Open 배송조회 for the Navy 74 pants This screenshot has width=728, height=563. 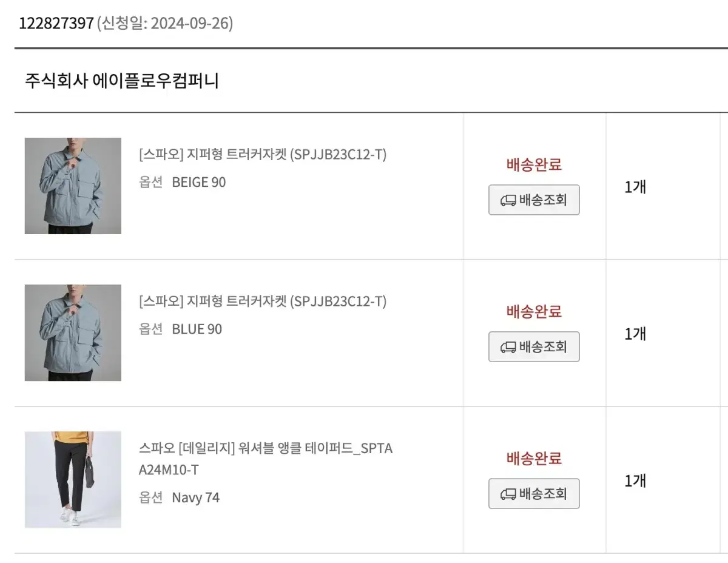coord(534,494)
